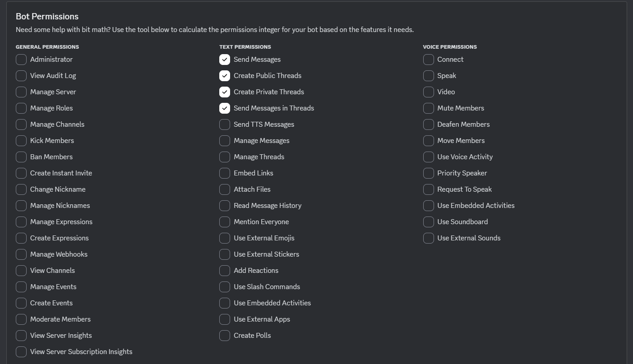Image resolution: width=633 pixels, height=364 pixels.
Task: Enable Kick Members permission
Action: point(21,141)
